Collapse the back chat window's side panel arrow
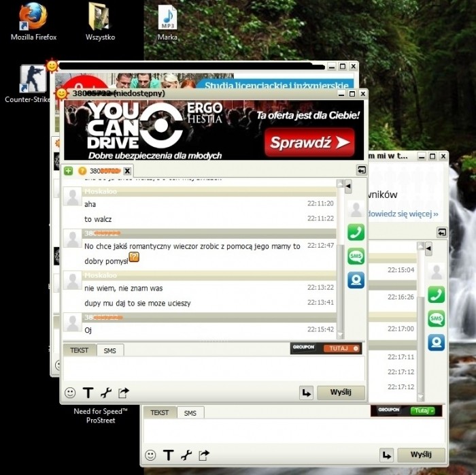 point(428,248)
